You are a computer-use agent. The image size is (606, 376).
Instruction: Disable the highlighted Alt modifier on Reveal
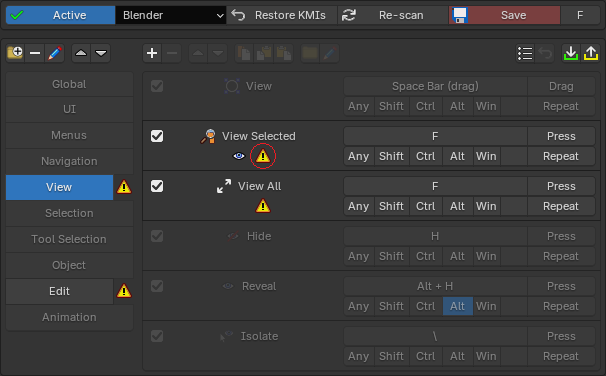[458, 306]
